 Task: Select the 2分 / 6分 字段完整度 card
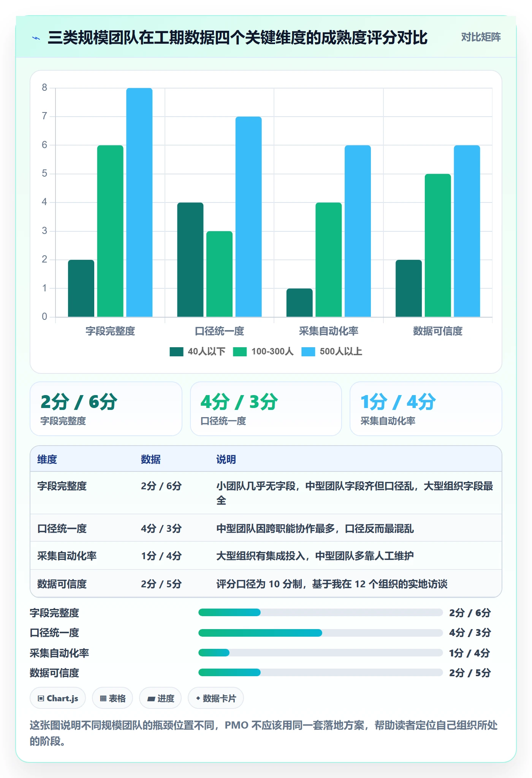[x=106, y=409]
